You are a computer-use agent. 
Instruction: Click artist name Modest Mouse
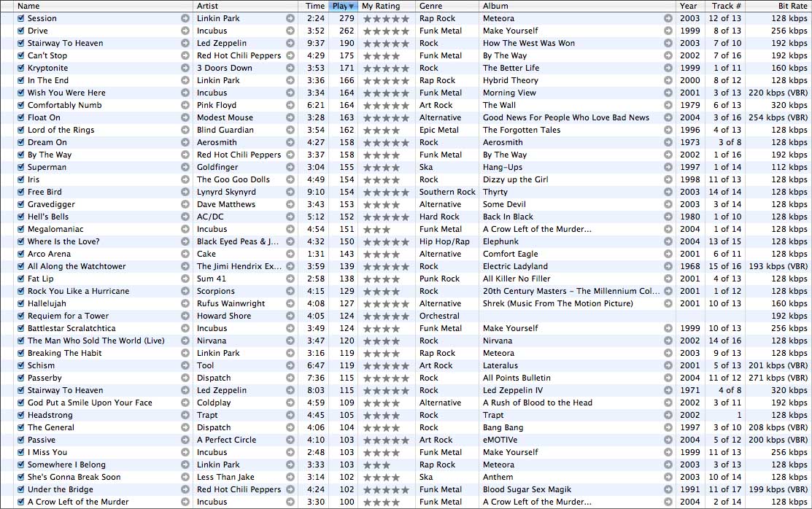click(225, 117)
